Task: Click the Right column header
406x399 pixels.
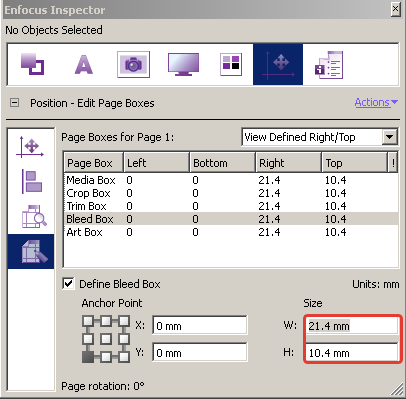Action: point(288,163)
